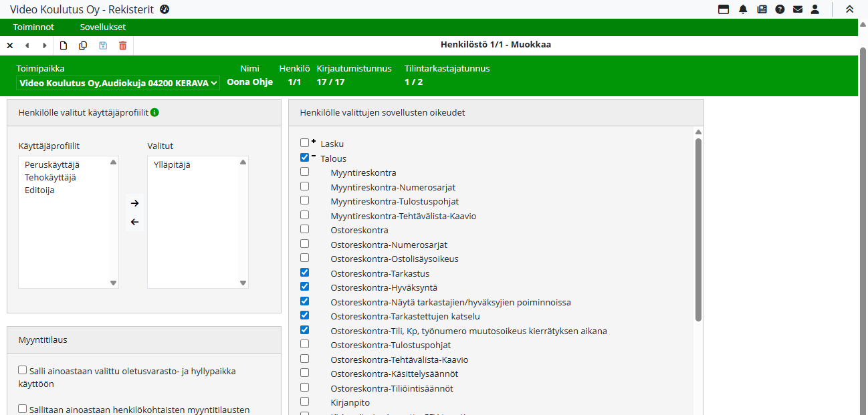
Task: Click the copy record icon in the toolbar
Action: pyautogui.click(x=83, y=45)
